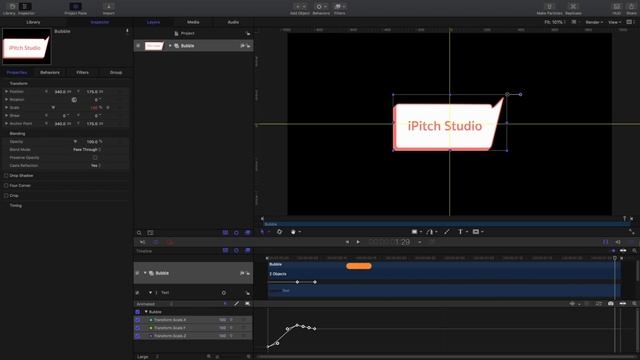The width and height of the screenshot is (640, 360).
Task: Show the Project Pane
Action: [76, 8]
